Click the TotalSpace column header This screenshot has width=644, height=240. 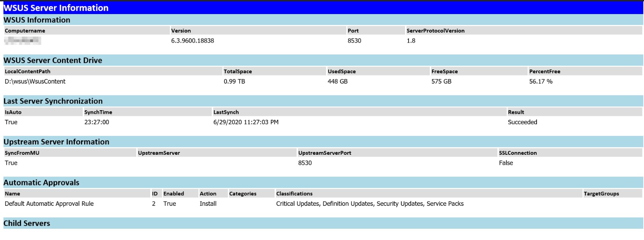coord(237,71)
